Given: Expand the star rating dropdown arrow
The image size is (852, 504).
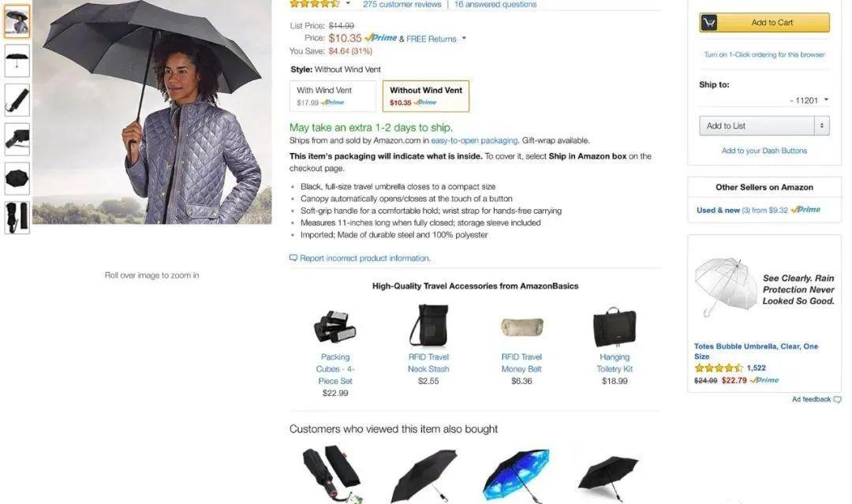Looking at the screenshot, I should coord(348,4).
